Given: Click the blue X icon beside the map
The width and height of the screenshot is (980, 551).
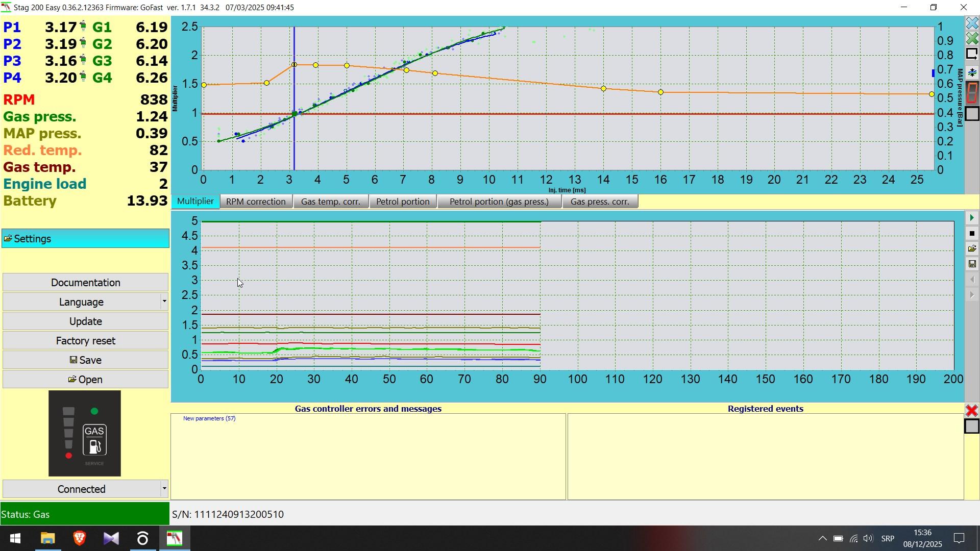Looking at the screenshot, I should point(972,23).
